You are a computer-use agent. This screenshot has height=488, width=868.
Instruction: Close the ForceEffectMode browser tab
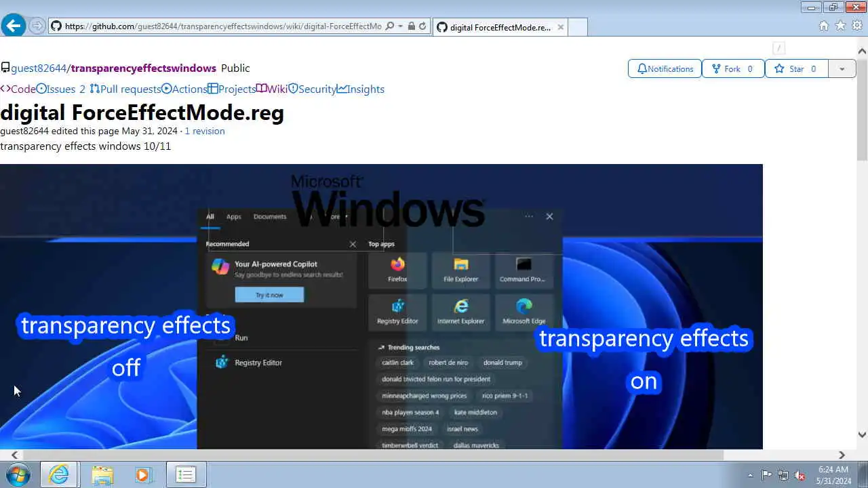(560, 27)
